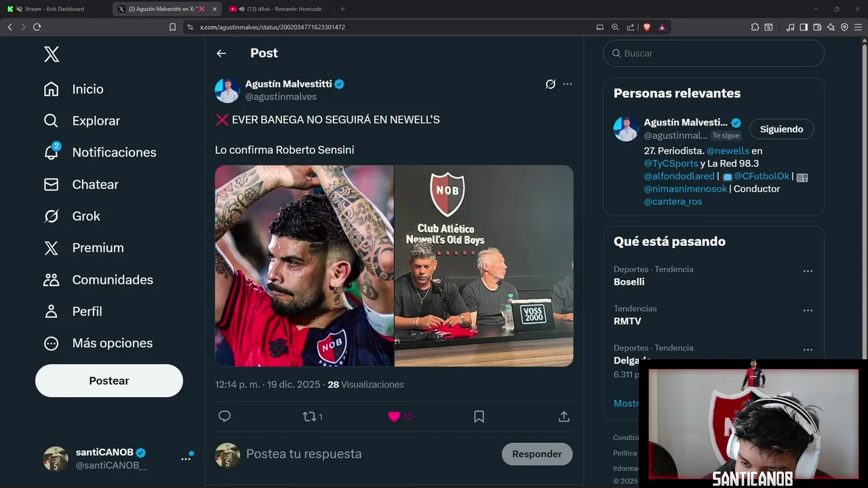Click the share upload icon
This screenshot has width=868, height=488.
564,416
